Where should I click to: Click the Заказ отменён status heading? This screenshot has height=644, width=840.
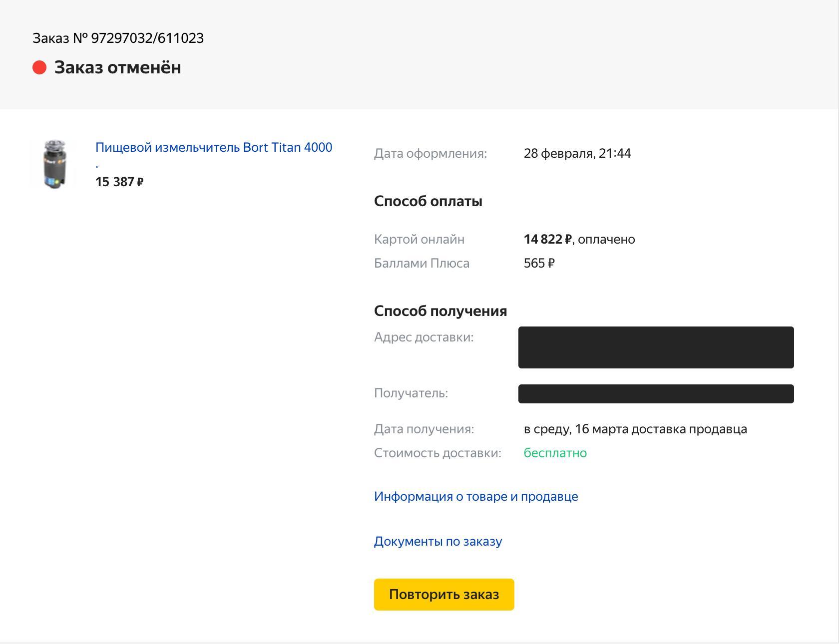click(x=117, y=67)
